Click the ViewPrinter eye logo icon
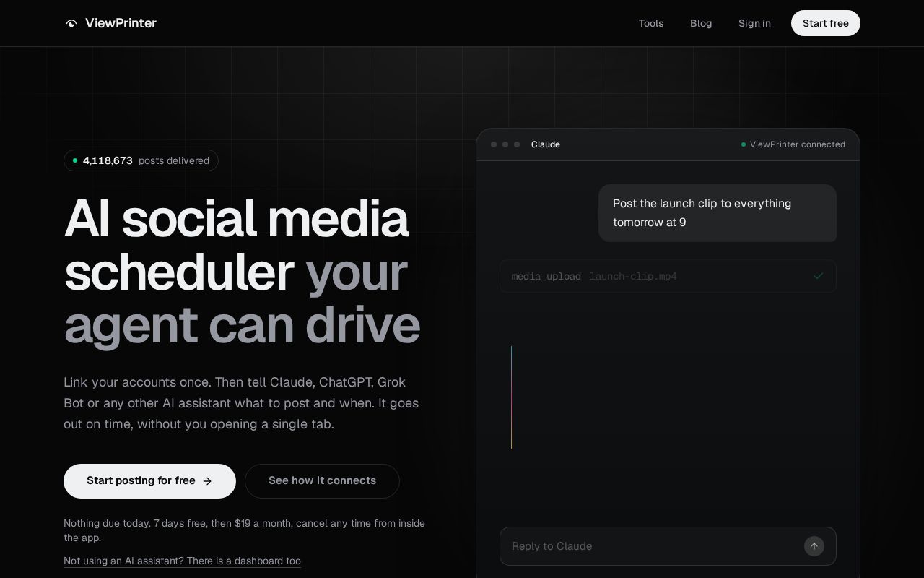924x578 pixels. (71, 23)
